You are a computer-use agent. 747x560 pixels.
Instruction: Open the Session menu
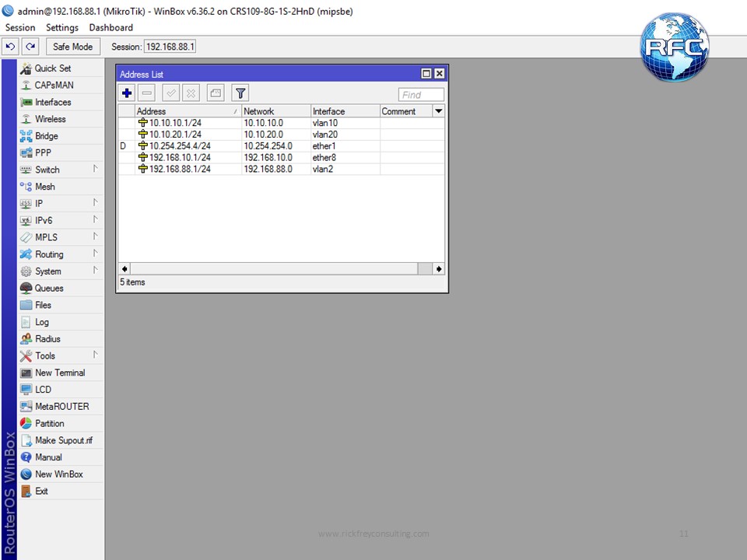pos(20,28)
